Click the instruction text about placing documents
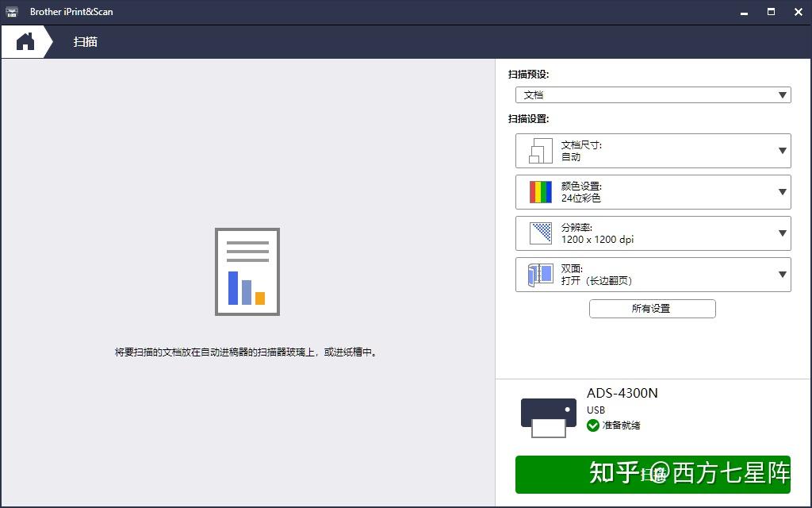 (247, 352)
